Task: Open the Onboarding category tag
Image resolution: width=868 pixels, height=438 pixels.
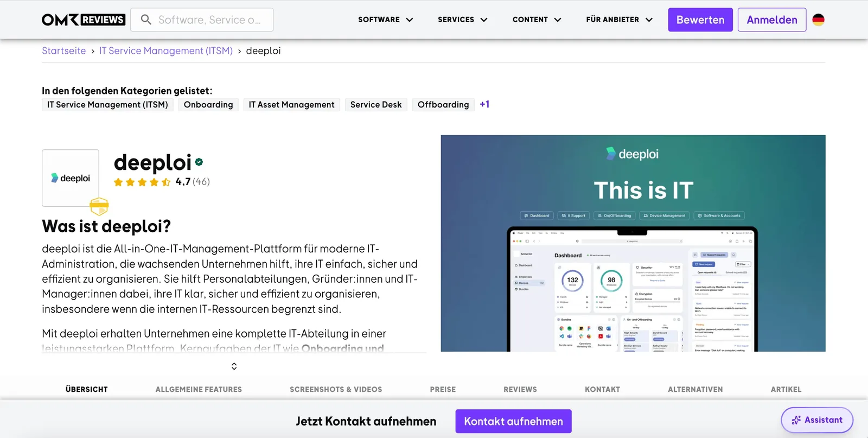Action: point(208,105)
